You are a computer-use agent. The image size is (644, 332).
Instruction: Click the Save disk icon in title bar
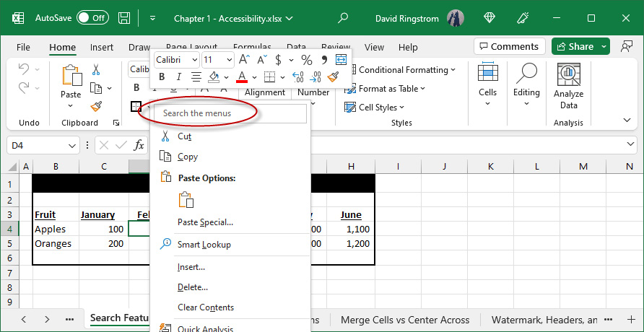(x=124, y=18)
